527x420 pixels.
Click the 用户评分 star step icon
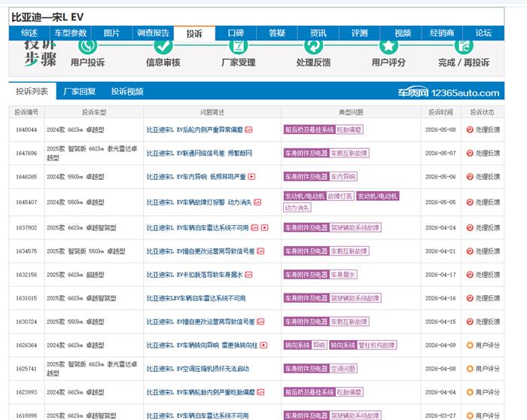click(x=388, y=46)
